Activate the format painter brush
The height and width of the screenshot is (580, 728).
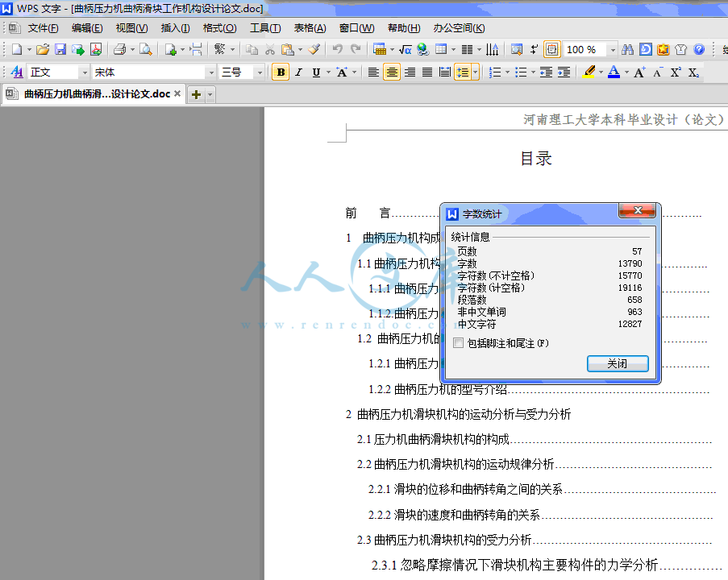click(314, 49)
